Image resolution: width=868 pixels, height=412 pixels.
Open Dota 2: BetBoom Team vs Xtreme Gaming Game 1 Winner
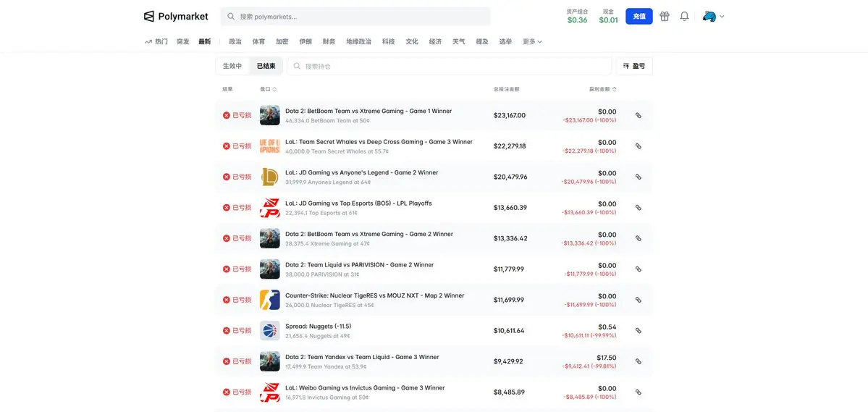[x=368, y=111]
